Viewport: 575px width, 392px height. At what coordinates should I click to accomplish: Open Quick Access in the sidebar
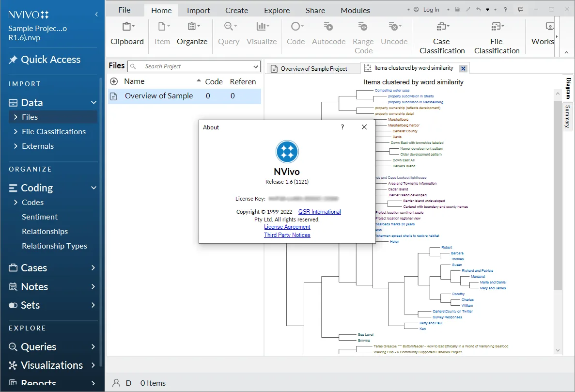click(x=45, y=60)
